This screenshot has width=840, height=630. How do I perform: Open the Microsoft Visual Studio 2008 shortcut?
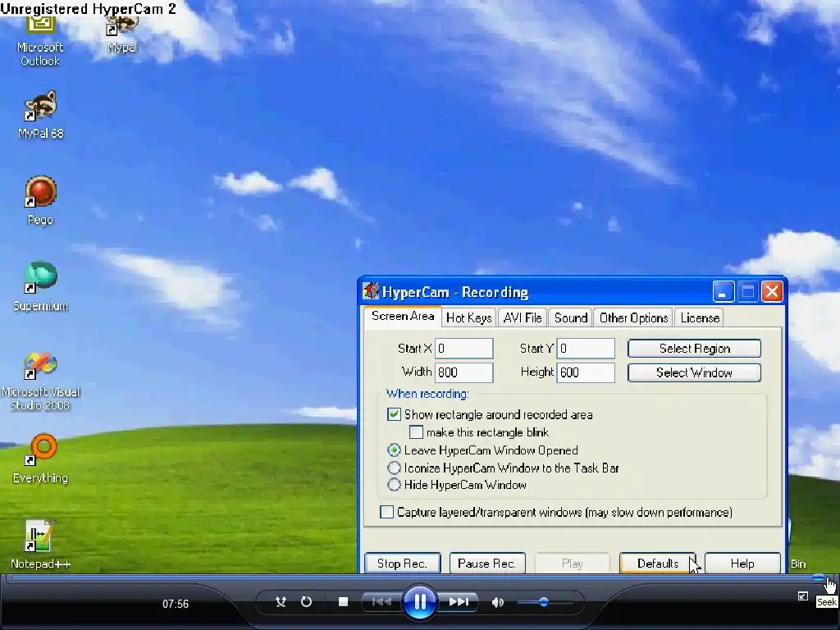(x=40, y=381)
